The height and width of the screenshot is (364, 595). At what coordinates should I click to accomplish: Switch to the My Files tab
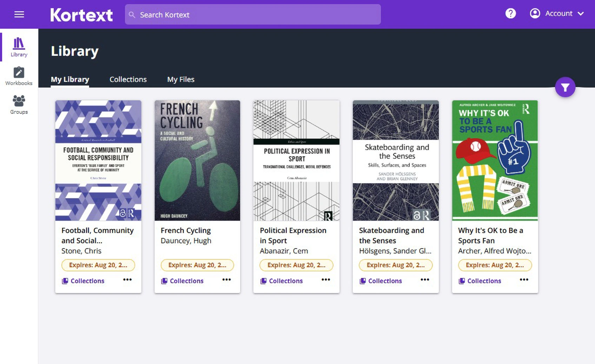pos(181,79)
